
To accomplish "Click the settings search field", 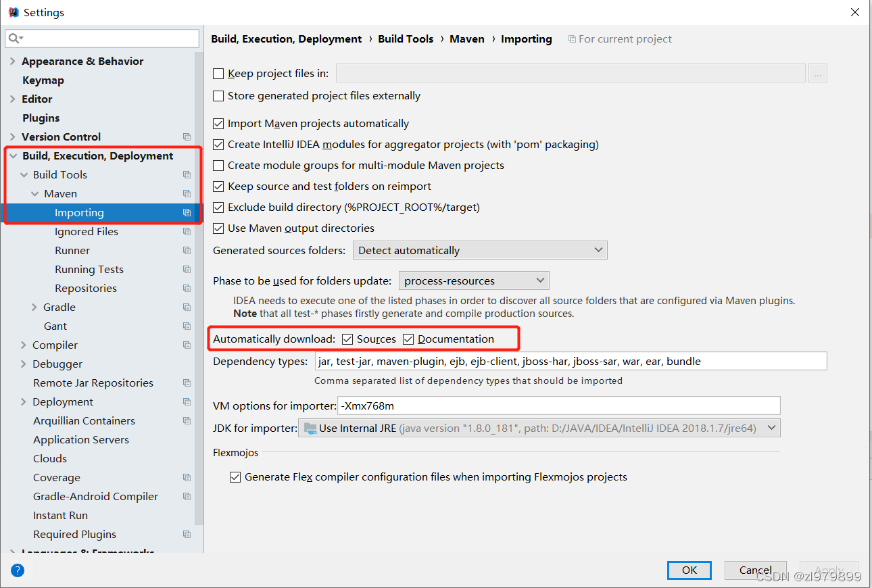I will (102, 39).
